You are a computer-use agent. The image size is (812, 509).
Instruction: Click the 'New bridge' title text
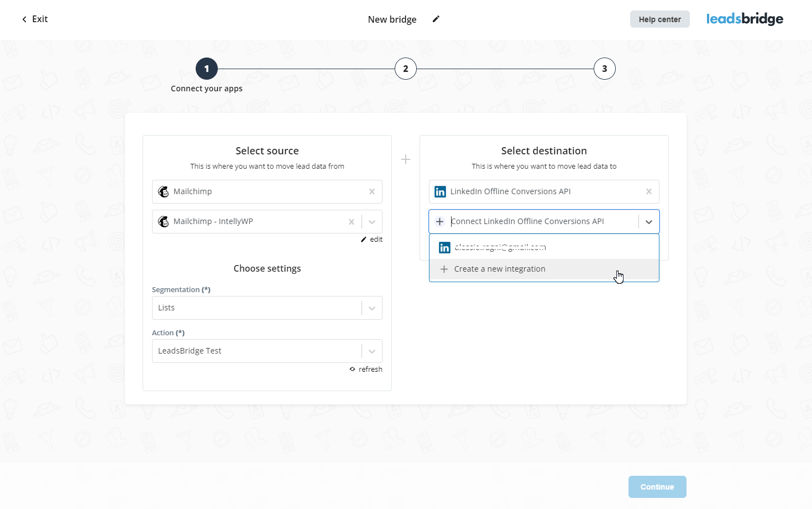[392, 19]
